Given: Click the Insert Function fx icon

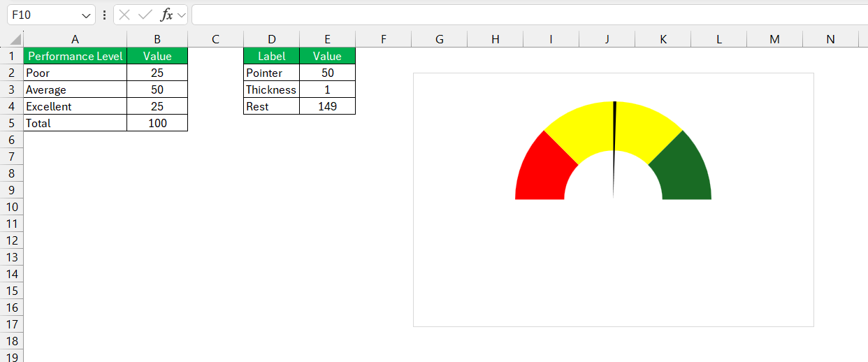Looking at the screenshot, I should point(166,15).
